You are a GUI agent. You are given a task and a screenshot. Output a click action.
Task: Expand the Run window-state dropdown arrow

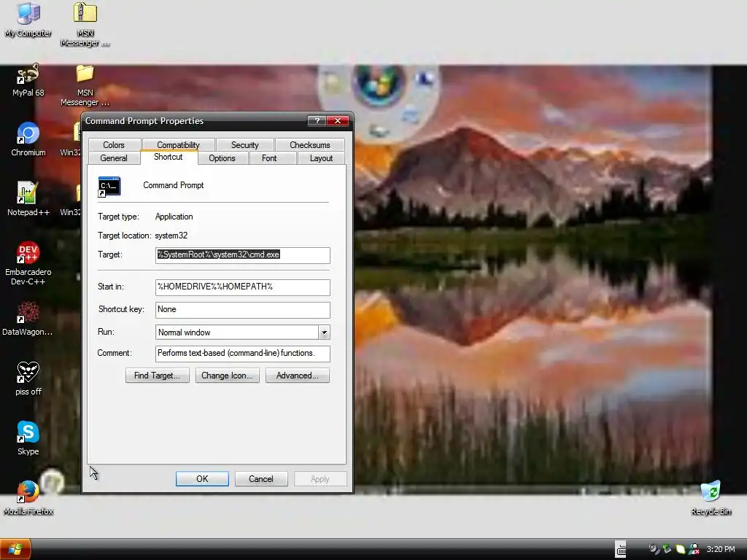[x=324, y=332]
